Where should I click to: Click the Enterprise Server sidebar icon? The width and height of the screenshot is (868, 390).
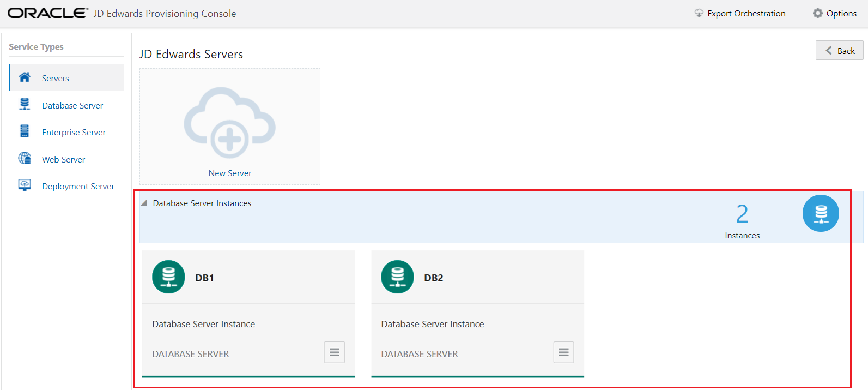coord(25,131)
